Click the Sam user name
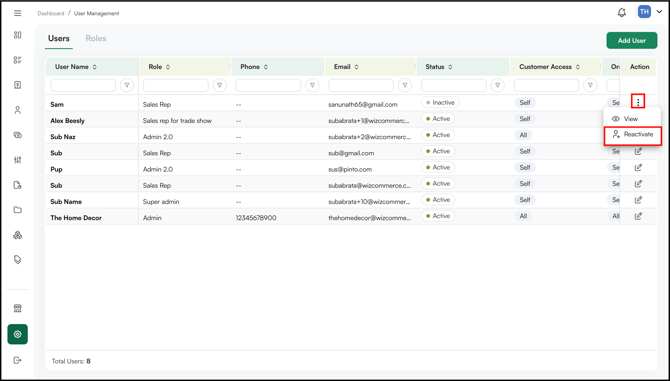This screenshot has height=381, width=670. 57,105
